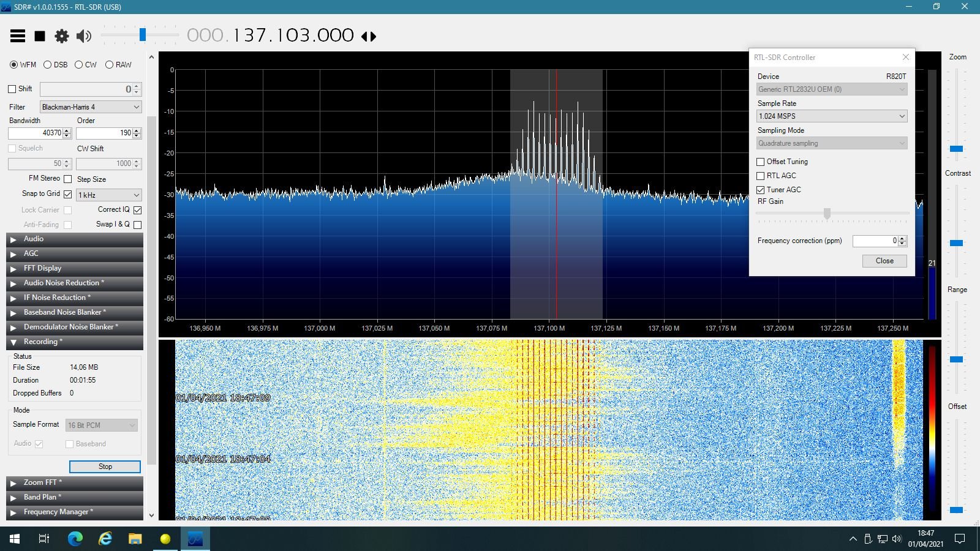Expand the IF Noise Reduction panel
The height and width of the screenshot is (551, 980).
(75, 298)
